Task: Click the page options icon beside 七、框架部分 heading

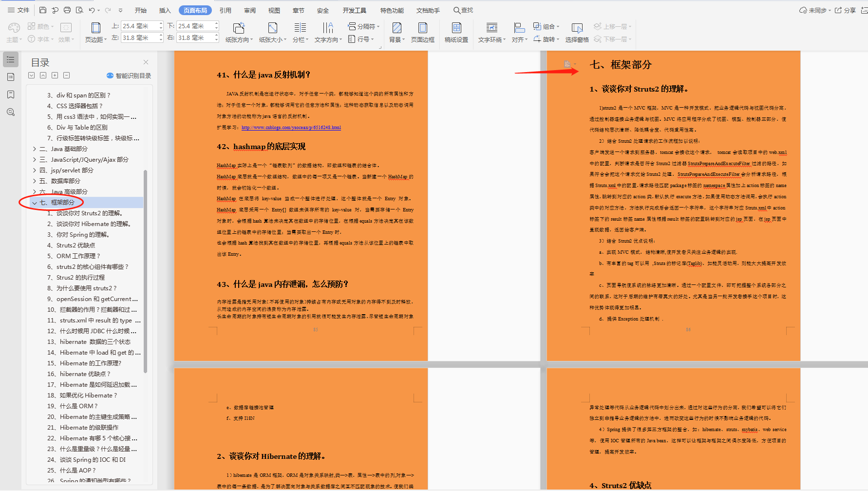Action: (568, 64)
